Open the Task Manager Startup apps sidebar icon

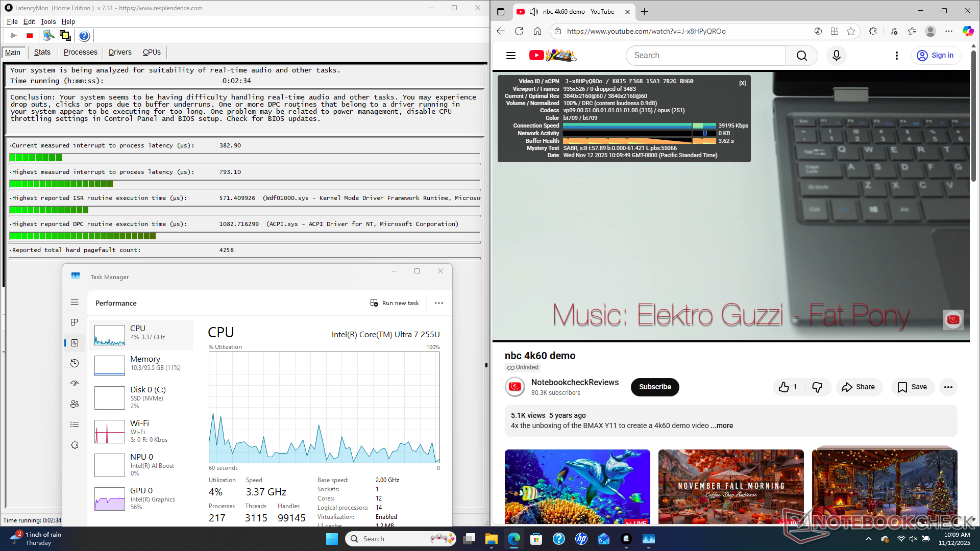(x=75, y=384)
